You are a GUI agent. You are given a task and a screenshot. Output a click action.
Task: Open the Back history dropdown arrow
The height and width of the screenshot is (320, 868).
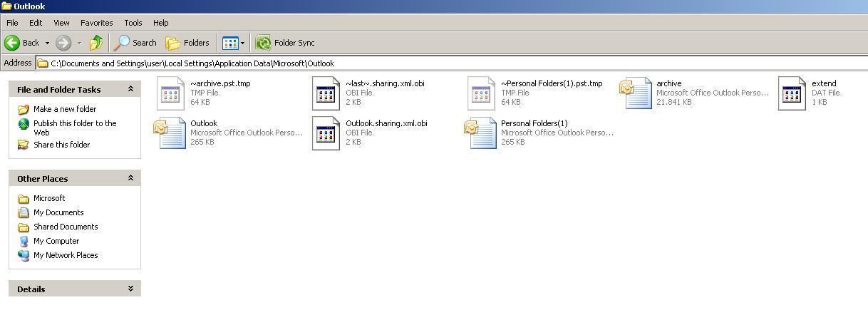point(47,43)
